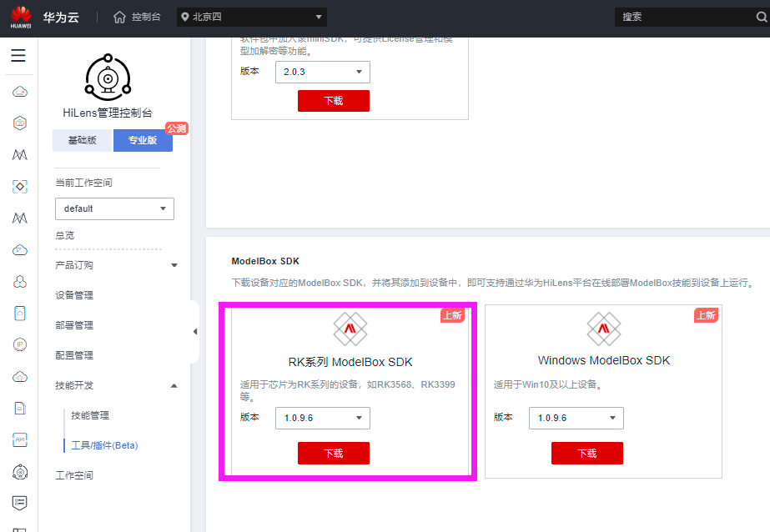
Task: Click the location pin icon by 北京四
Action: (184, 18)
